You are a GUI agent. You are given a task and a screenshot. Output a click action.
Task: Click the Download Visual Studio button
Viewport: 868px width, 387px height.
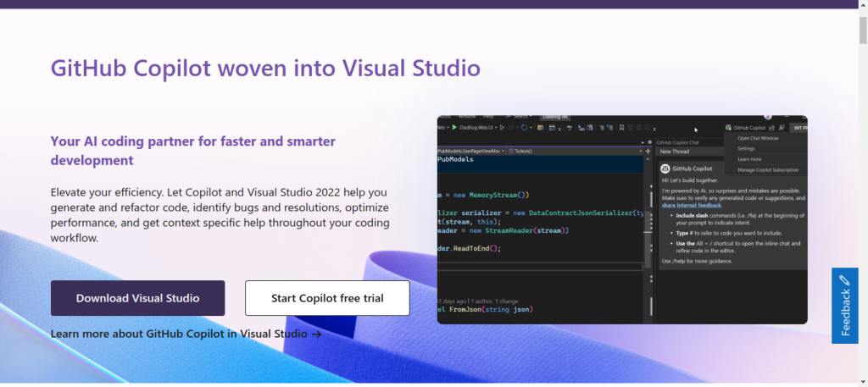click(138, 298)
